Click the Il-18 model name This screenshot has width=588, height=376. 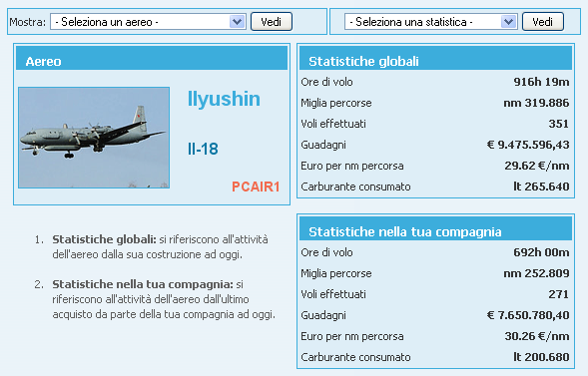(x=203, y=149)
